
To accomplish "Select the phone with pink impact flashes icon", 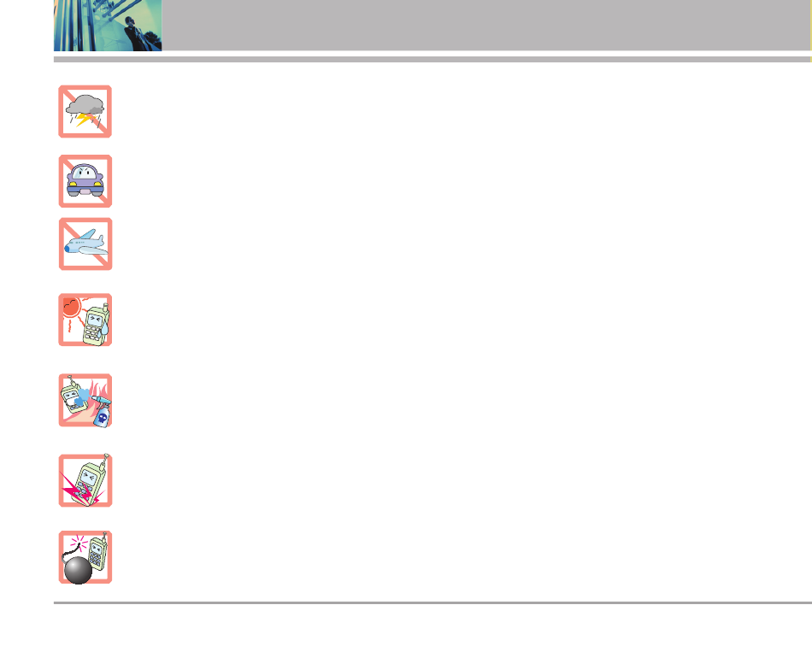I will (x=85, y=480).
